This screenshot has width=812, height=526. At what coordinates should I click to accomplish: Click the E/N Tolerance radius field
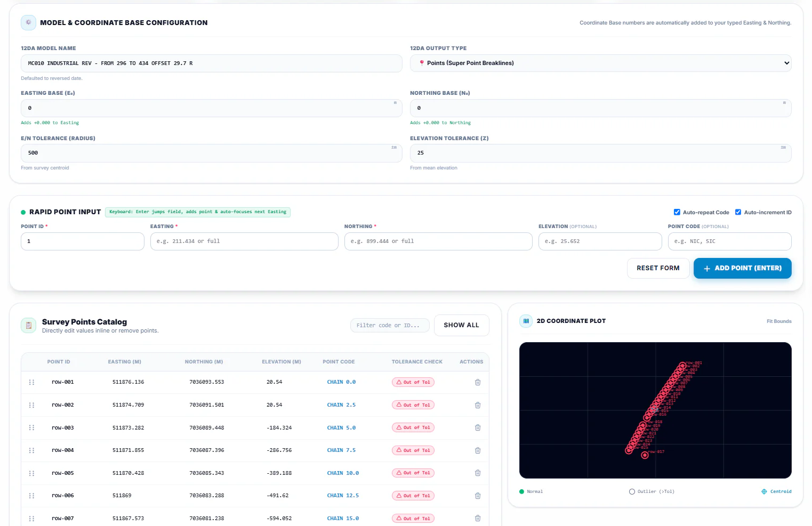[211, 153]
